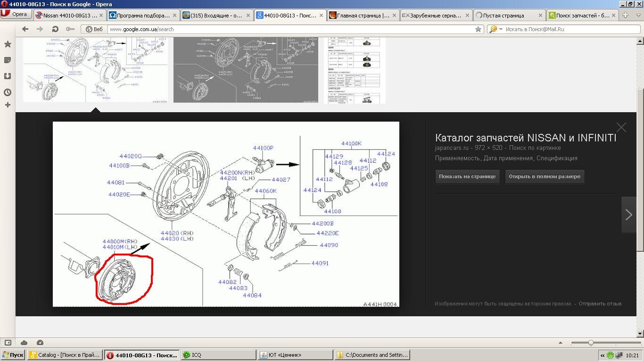
Task: Click "Открыть в полном размере" button
Action: pos(545,176)
